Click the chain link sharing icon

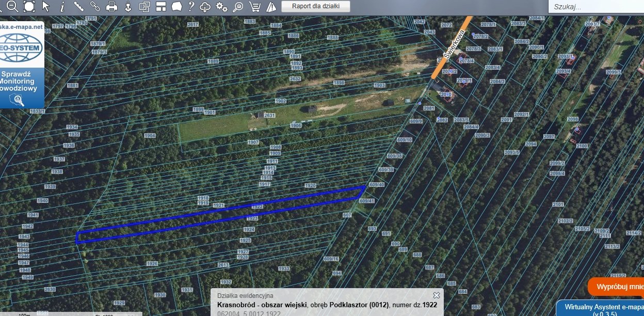95,6
